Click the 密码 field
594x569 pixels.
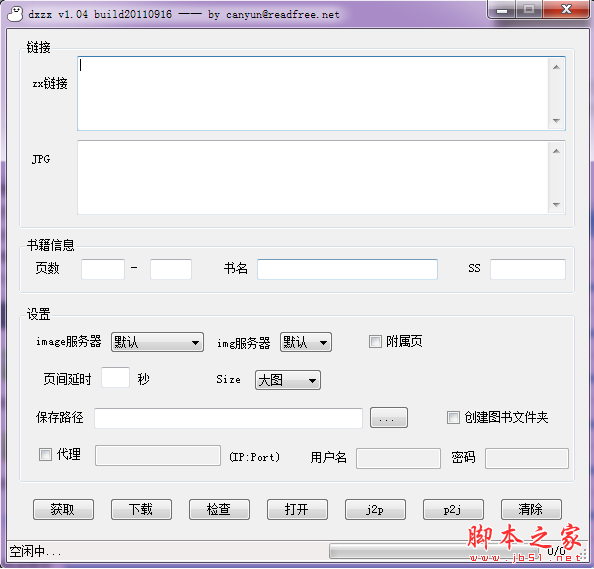coord(527,459)
